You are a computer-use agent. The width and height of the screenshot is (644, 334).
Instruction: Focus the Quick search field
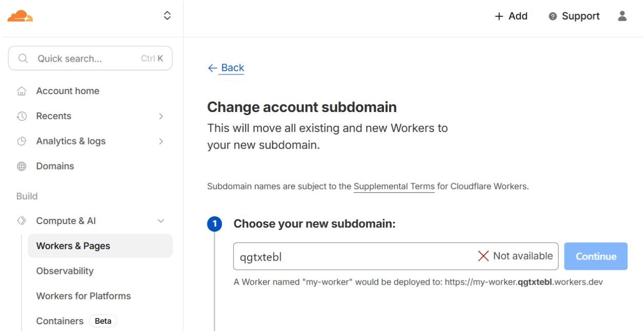pos(90,59)
